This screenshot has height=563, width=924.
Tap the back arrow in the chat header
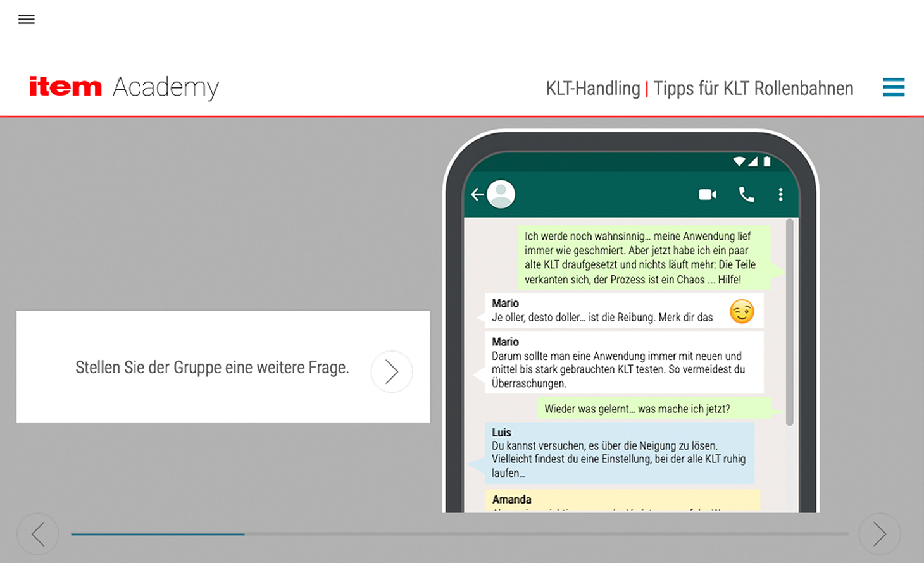pos(477,195)
